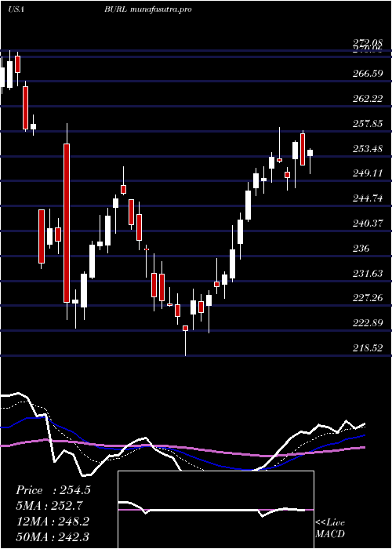The height and width of the screenshot is (549, 392).
Task: Click the MACD inset chart
Action: (x=216, y=510)
